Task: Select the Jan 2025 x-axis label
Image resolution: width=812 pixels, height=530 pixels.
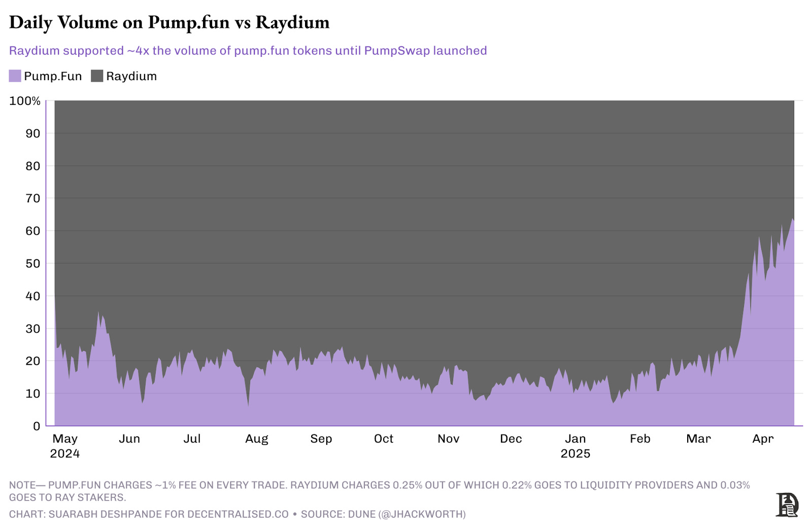Action: point(575,445)
